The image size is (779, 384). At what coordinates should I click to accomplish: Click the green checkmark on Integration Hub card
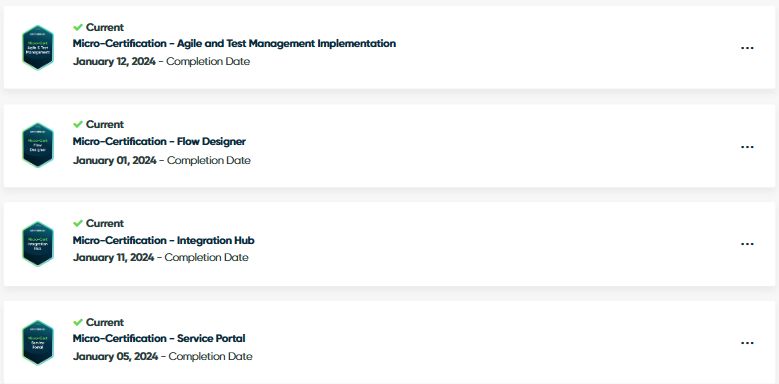[x=78, y=223]
